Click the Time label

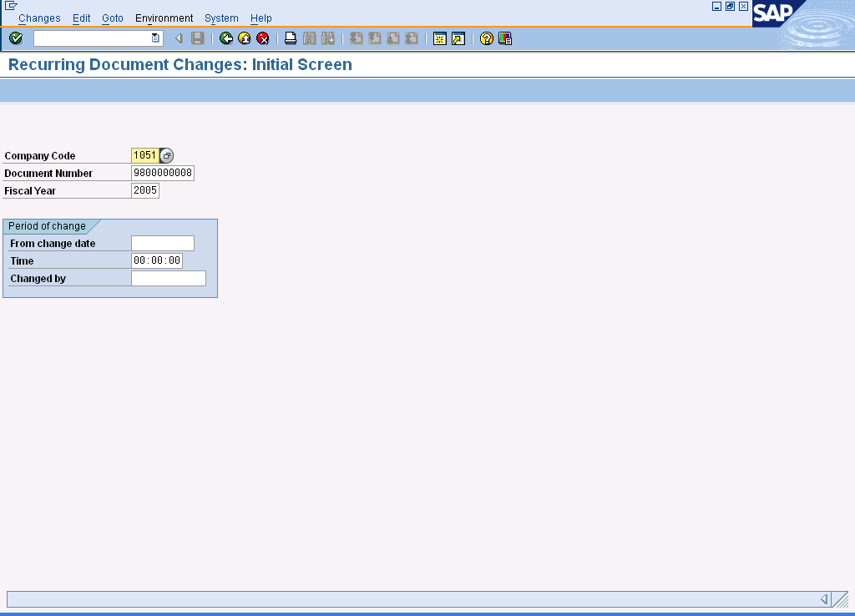tap(22, 261)
